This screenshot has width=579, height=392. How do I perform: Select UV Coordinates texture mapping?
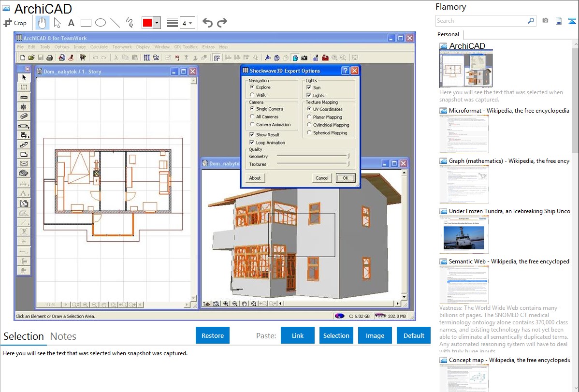[x=309, y=109]
